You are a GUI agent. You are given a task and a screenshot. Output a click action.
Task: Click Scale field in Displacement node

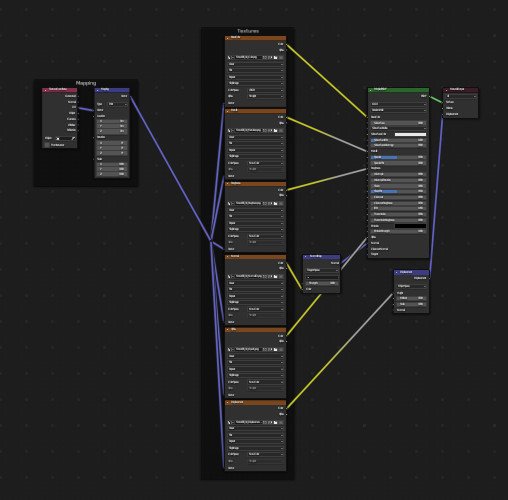pos(412,304)
